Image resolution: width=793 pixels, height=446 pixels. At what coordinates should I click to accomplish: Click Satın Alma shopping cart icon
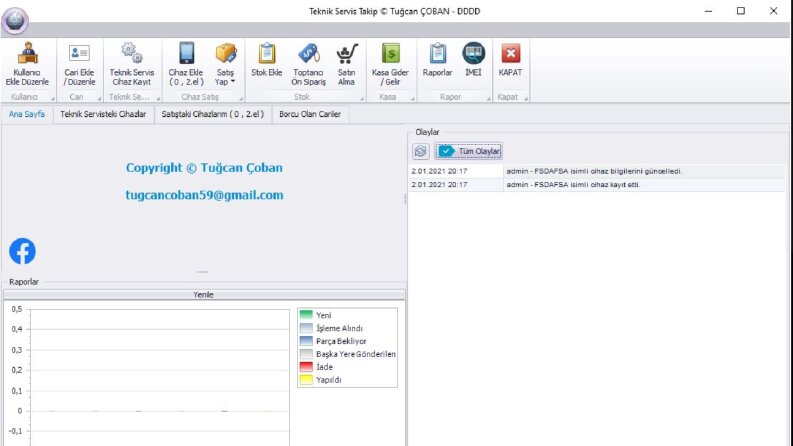pos(347,54)
